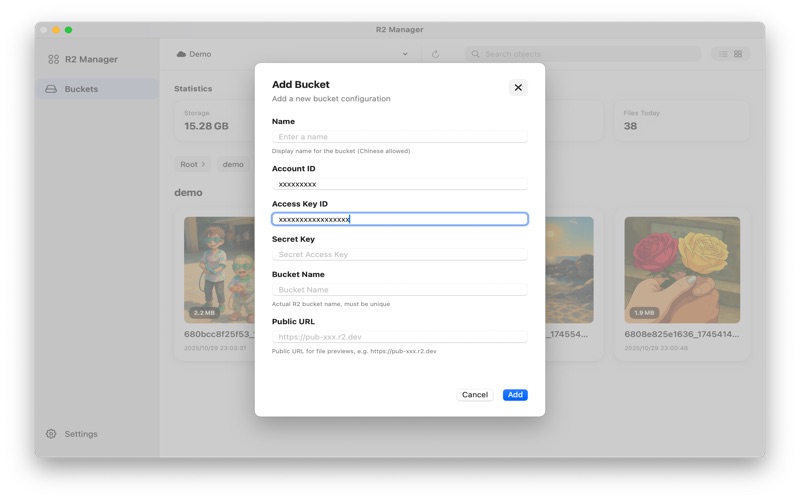Select Buckets in the sidebar
800x500 pixels.
click(96, 89)
